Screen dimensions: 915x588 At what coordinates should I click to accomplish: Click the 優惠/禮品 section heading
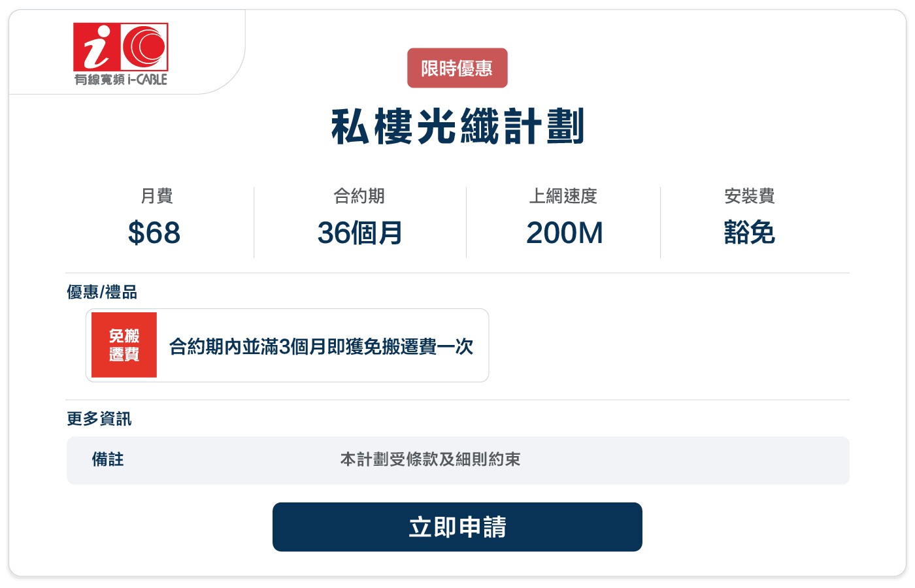point(102,292)
